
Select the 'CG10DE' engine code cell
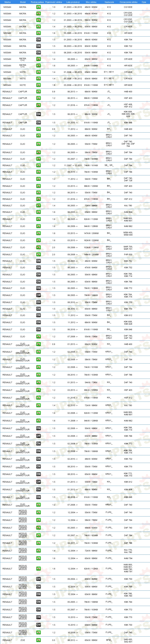point(128,7)
